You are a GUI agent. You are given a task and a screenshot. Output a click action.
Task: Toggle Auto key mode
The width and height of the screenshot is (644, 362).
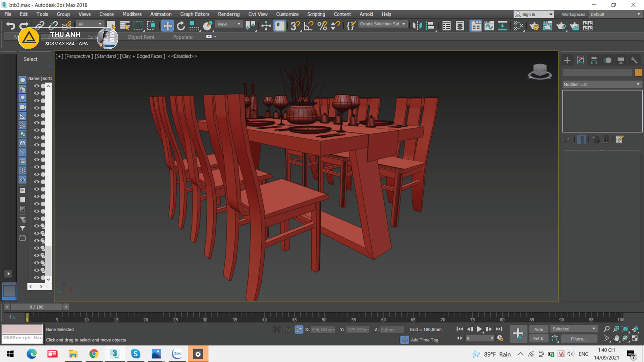pos(538,329)
